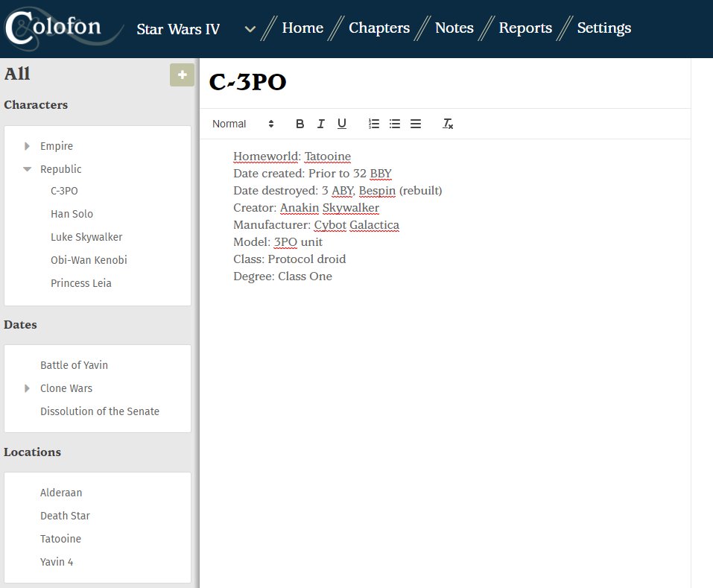Viewport: 713px width, 588px height.
Task: Clear text formatting
Action: click(448, 124)
